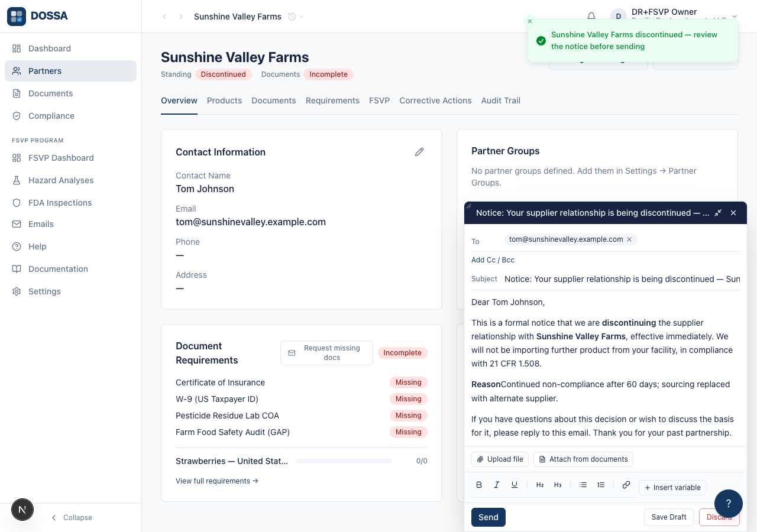The image size is (757, 532).
Task: Open Help in the sidebar
Action: 70,246
